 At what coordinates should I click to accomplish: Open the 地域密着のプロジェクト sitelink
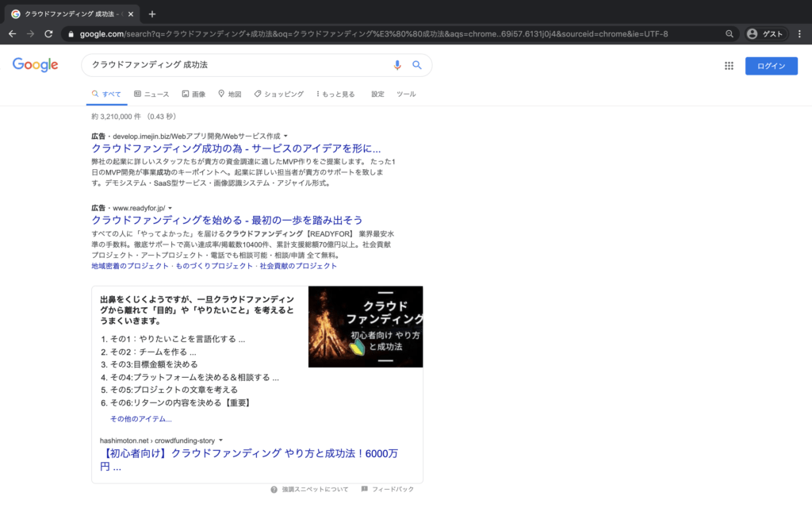(130, 266)
